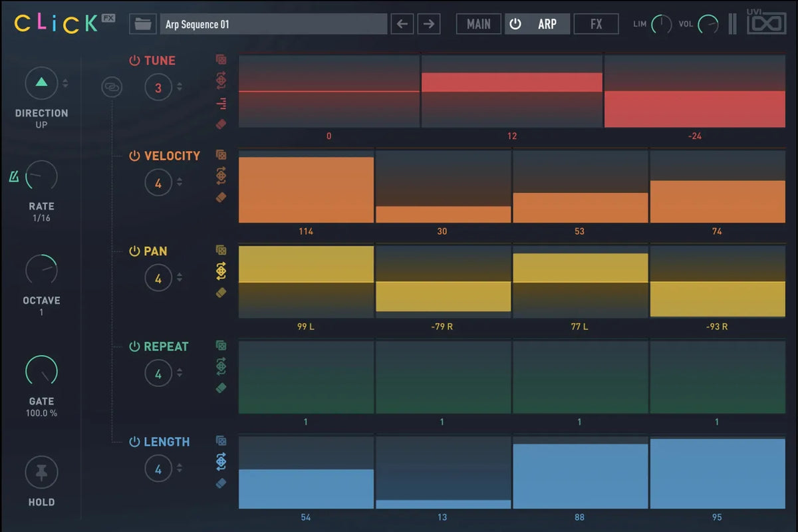Click the eraser icon in Length row
The image size is (798, 532).
pos(221,483)
